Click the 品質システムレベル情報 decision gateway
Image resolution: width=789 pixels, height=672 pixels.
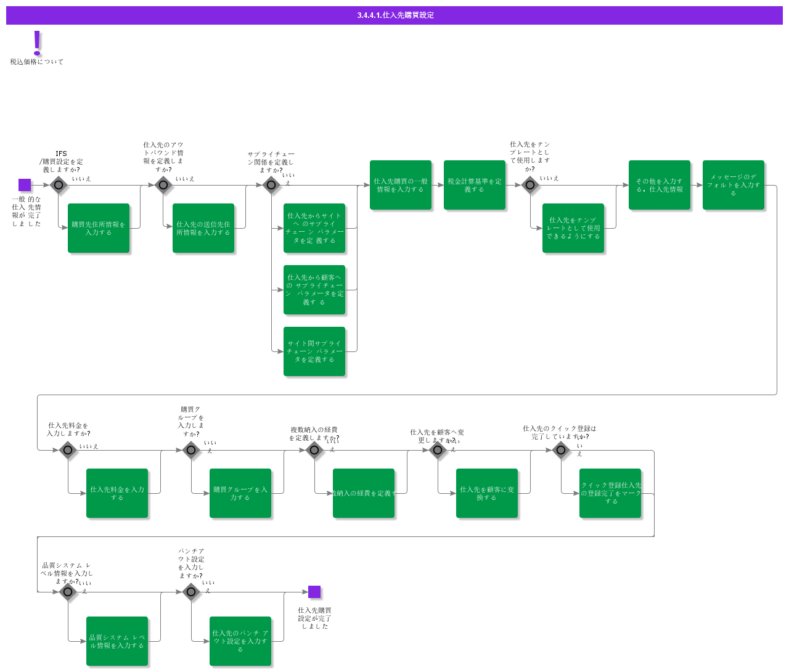(68, 592)
